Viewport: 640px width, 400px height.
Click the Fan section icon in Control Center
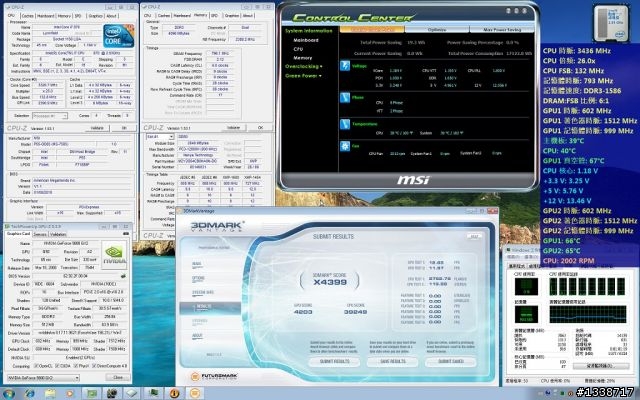[345, 146]
